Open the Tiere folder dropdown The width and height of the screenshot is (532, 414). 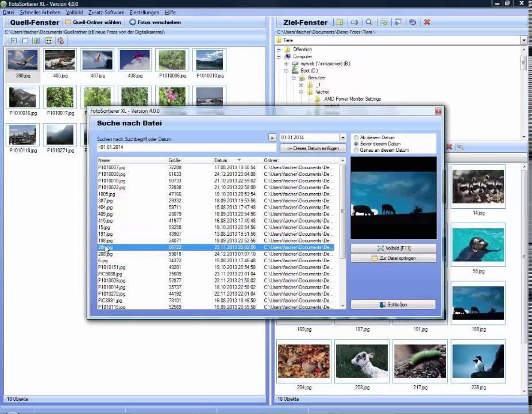pyautogui.click(x=524, y=40)
